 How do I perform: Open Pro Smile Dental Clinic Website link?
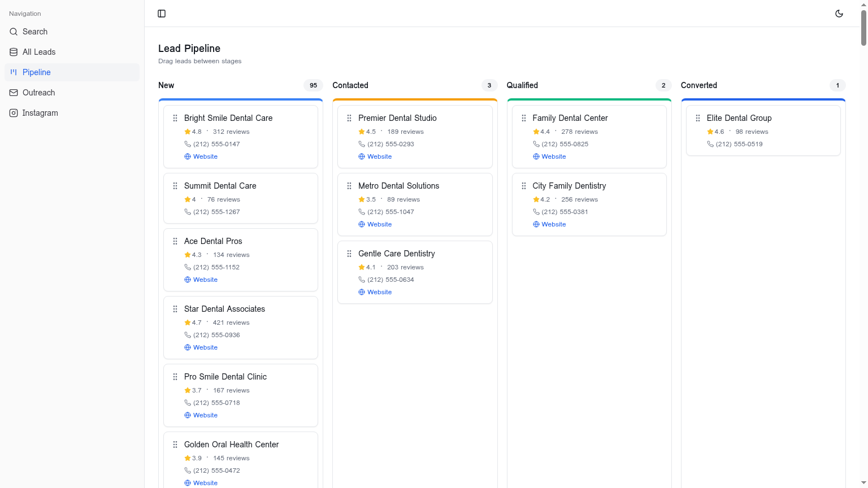pyautogui.click(x=201, y=415)
